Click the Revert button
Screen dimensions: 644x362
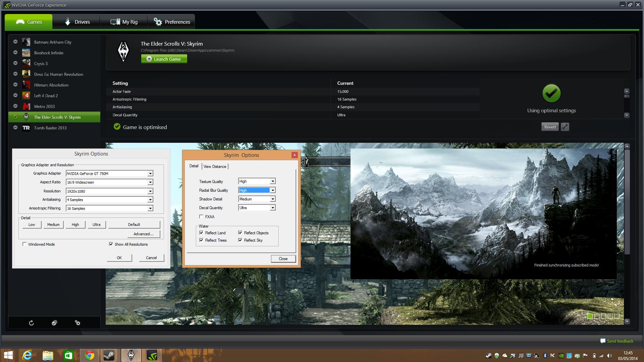(550, 127)
